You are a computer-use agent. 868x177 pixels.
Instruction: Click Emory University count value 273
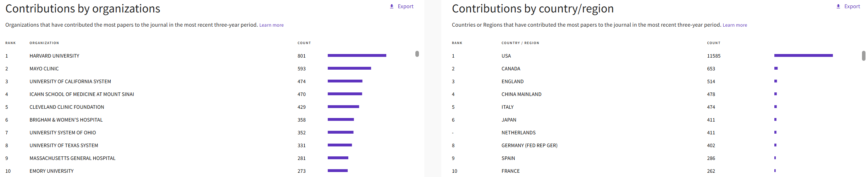pyautogui.click(x=302, y=171)
